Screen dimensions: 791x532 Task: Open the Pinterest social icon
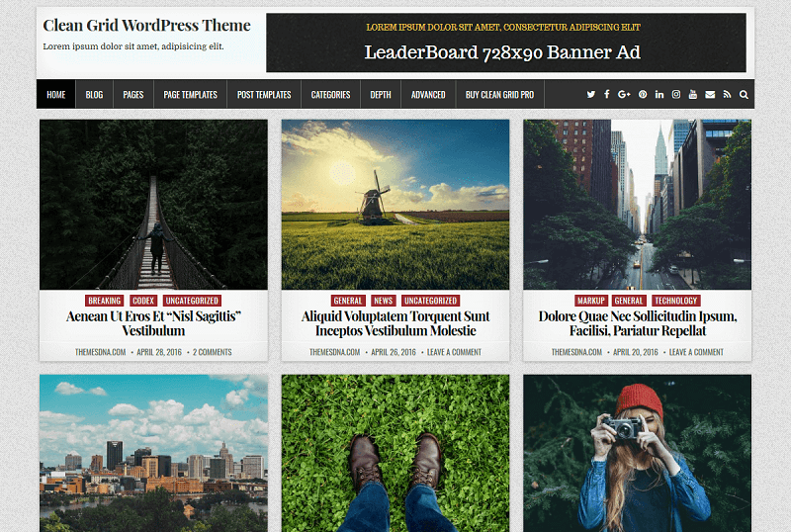pos(643,94)
